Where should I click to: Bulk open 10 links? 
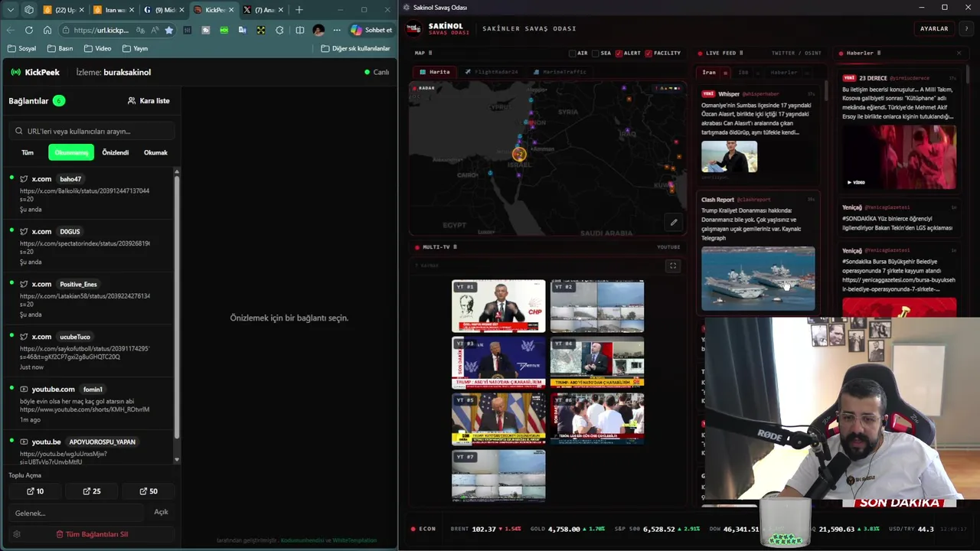click(35, 491)
